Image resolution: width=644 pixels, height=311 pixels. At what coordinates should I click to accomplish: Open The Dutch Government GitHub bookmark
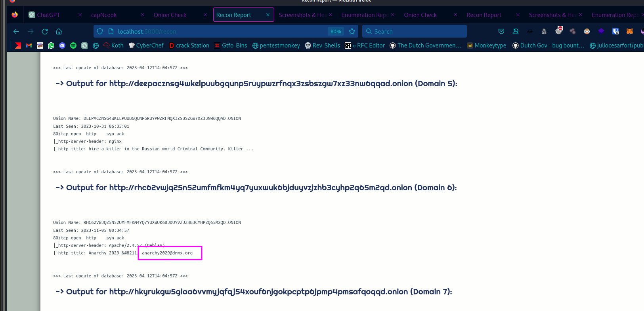click(x=426, y=46)
